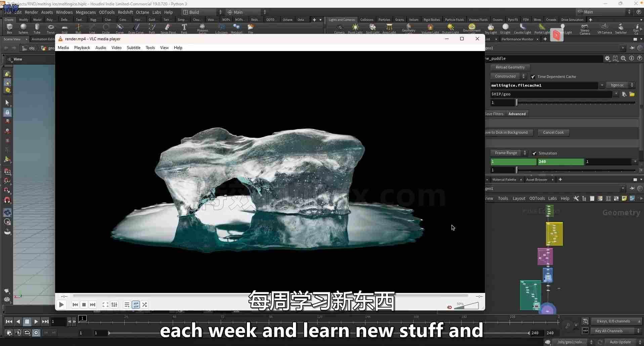Select the Sphere shelf tool
The height and width of the screenshot is (346, 644).
(23, 29)
